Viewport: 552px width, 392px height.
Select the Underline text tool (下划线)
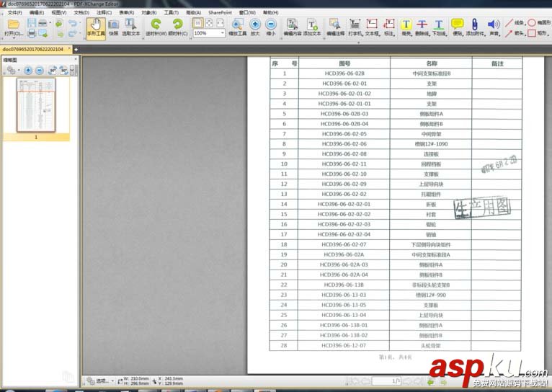click(x=439, y=28)
